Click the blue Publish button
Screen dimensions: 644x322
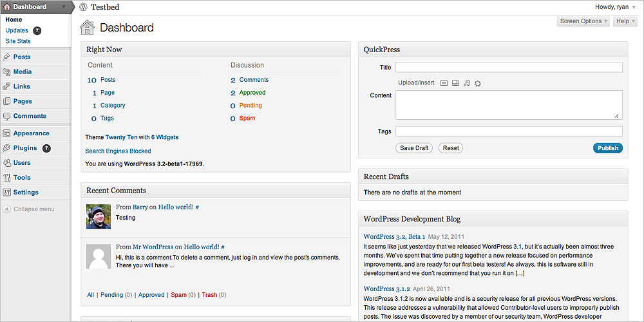(x=608, y=148)
